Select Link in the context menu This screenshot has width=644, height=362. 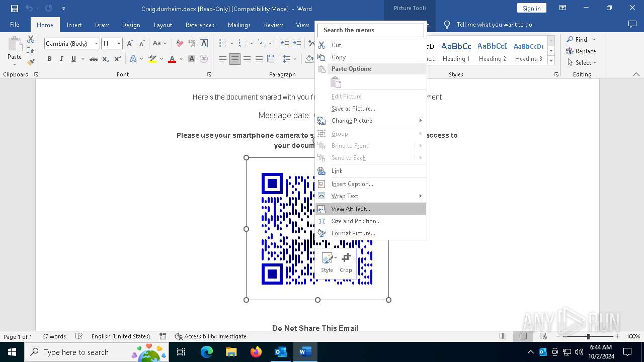(371, 171)
